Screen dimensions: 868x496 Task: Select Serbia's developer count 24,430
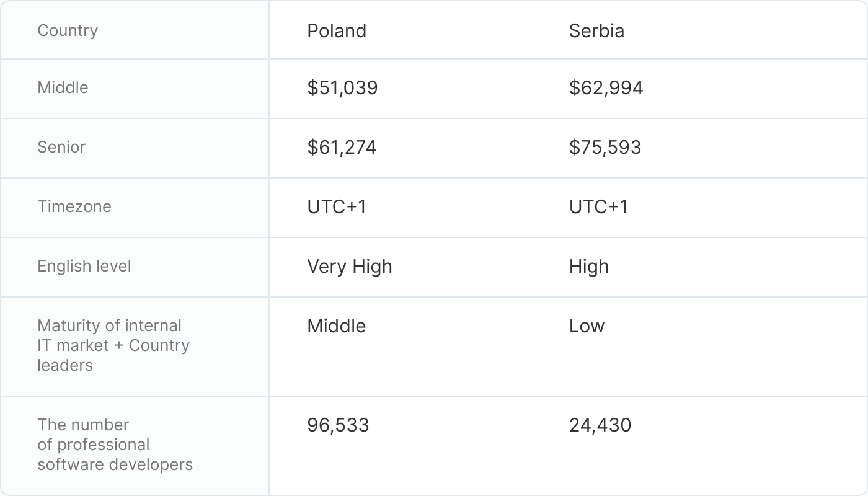(x=600, y=425)
